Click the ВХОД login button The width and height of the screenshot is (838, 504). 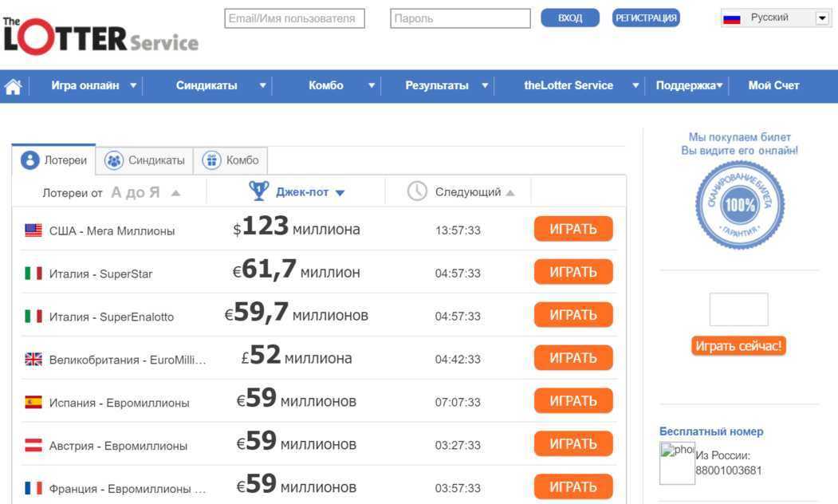point(570,18)
